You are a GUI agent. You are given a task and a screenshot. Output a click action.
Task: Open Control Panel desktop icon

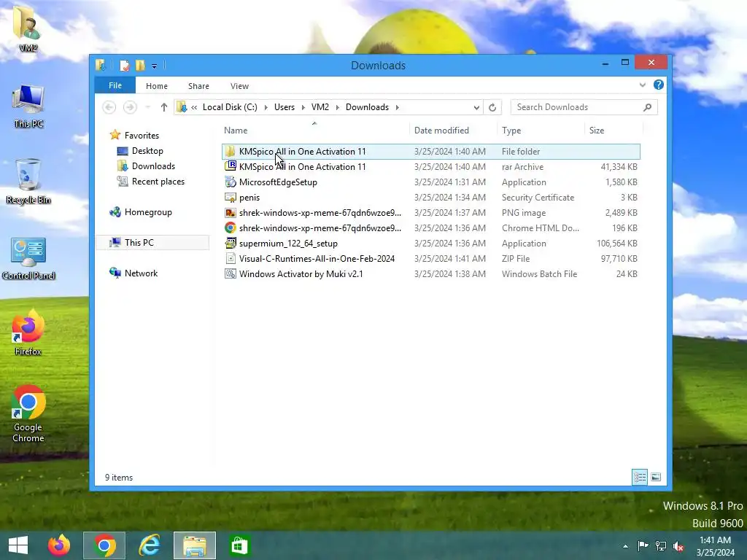[28, 259]
